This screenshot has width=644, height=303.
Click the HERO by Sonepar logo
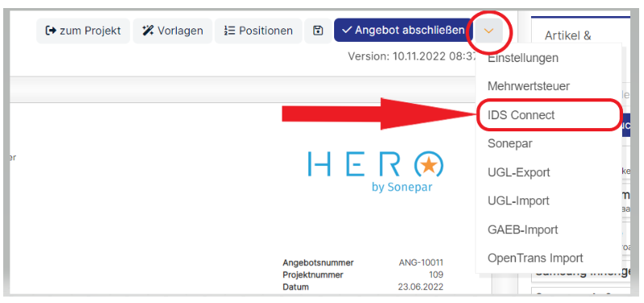point(376,170)
